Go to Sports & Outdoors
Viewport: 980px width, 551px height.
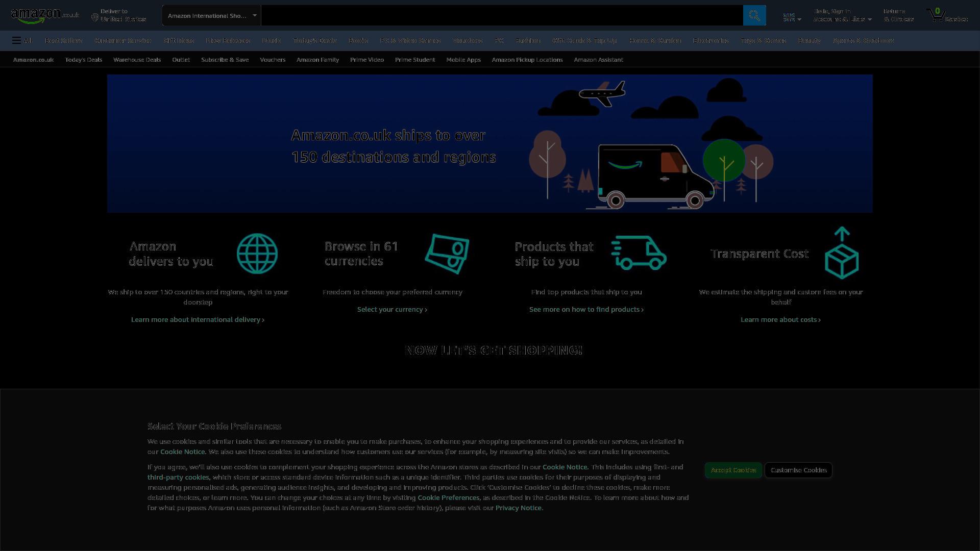(x=863, y=40)
